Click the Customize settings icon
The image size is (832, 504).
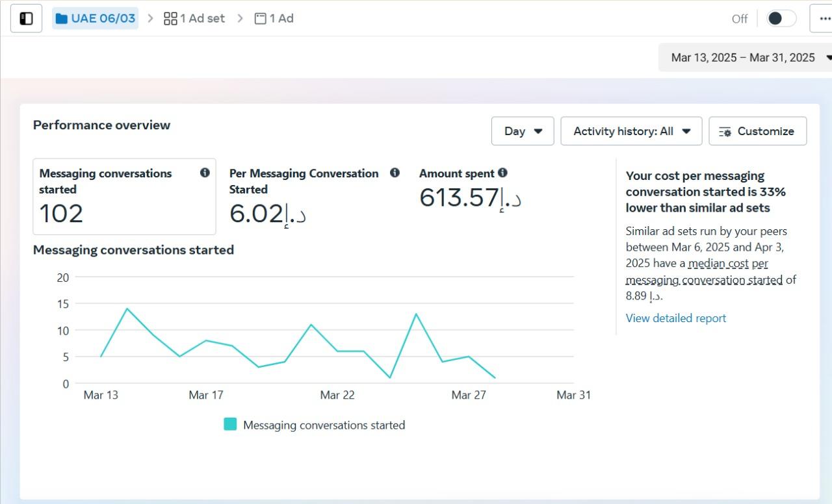pos(725,131)
